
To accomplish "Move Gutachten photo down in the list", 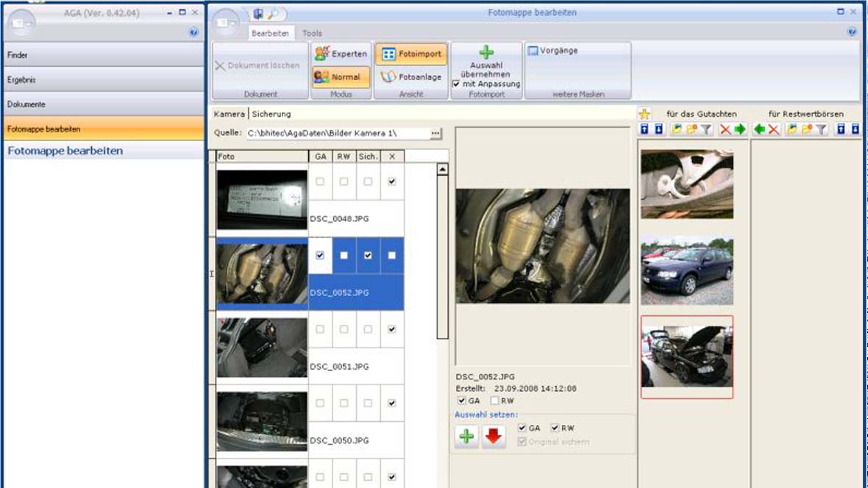I will pyautogui.click(x=659, y=129).
